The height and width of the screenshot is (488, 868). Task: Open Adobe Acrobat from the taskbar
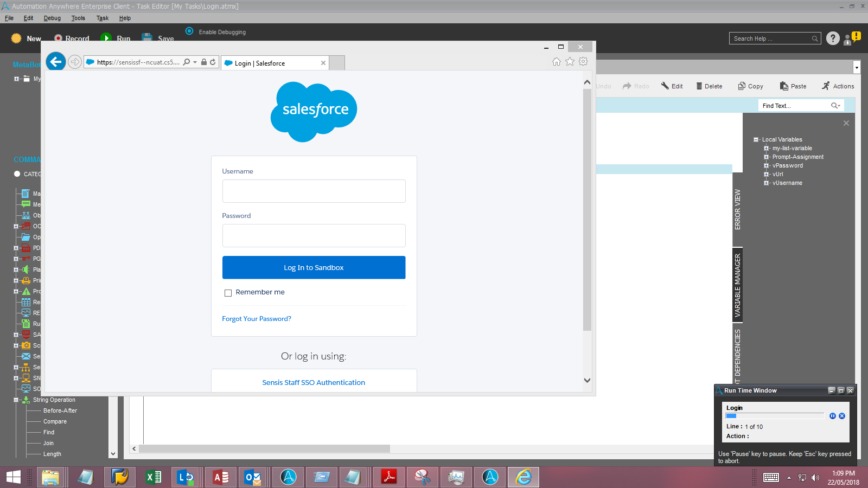[389, 477]
